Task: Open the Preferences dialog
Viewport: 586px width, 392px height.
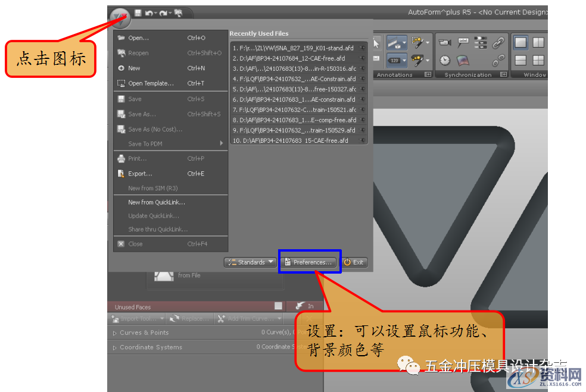Action: click(x=309, y=262)
